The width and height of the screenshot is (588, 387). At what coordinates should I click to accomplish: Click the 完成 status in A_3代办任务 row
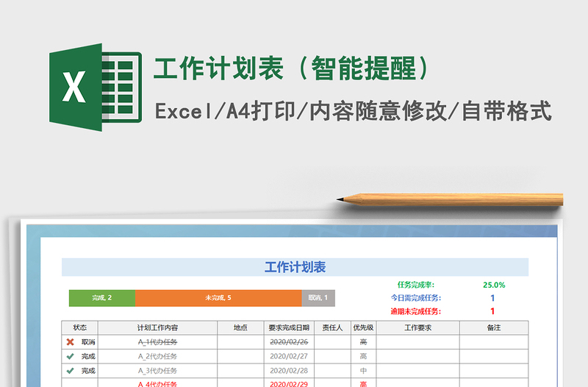[88, 371]
